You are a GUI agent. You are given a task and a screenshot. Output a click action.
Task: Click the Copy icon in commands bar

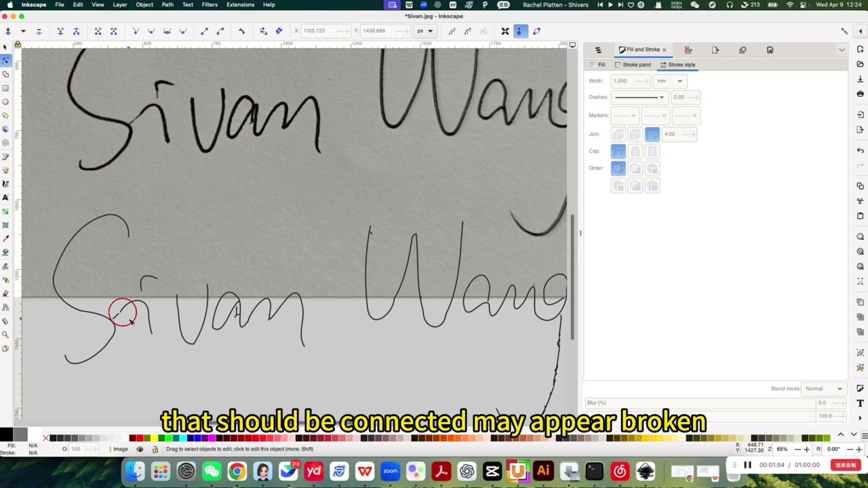click(861, 186)
